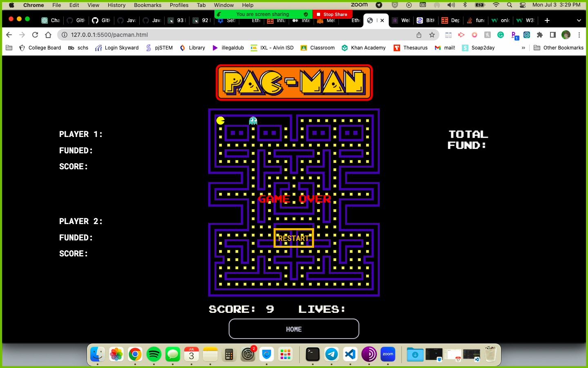Switch to the ChatGPT 'Cha' tab
The height and width of the screenshot is (368, 588).
[x=51, y=20]
